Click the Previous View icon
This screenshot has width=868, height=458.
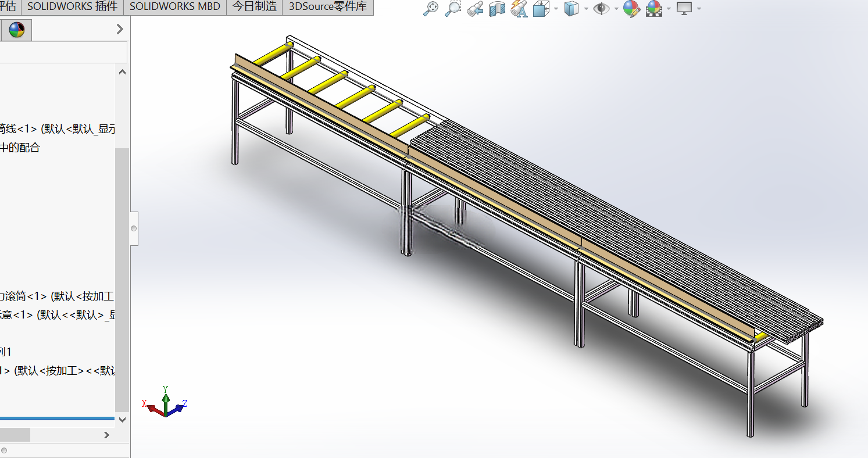475,9
